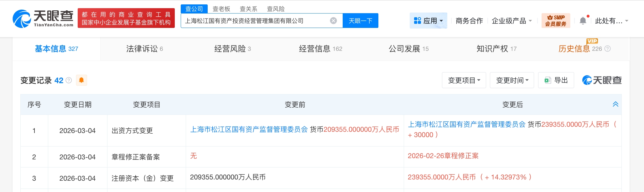This screenshot has height=192, width=644.
Task: Click the 天眼一下 search button
Action: [x=360, y=21]
